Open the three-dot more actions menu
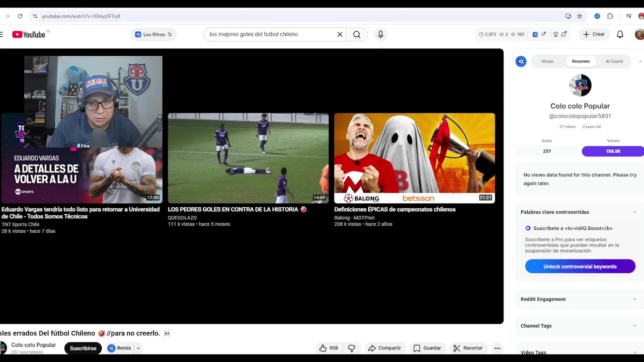 coord(497,348)
